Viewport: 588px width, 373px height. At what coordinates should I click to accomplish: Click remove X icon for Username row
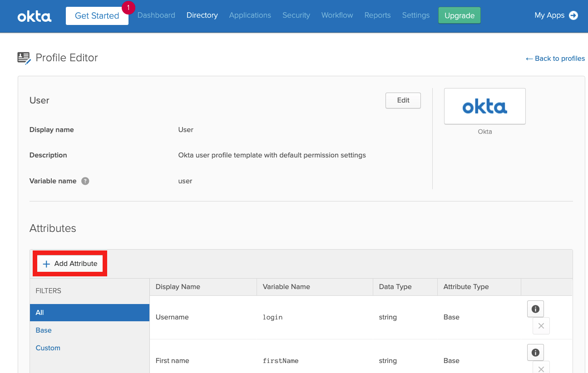[x=541, y=326]
